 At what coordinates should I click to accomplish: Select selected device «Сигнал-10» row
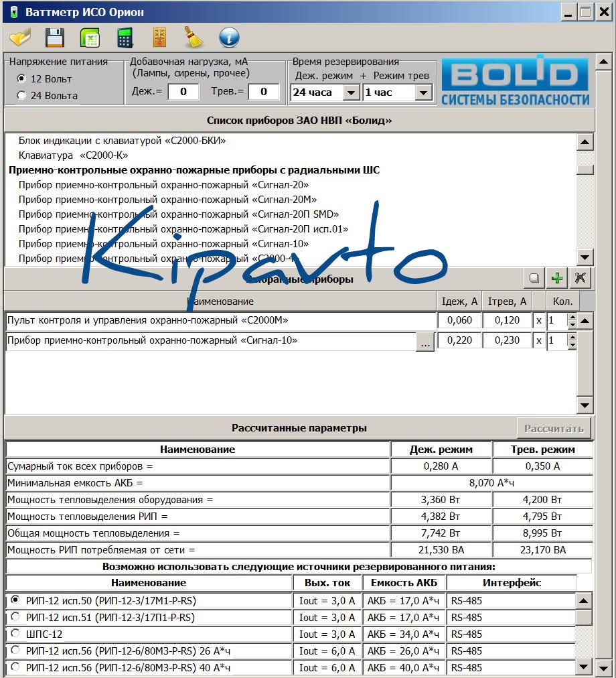click(211, 340)
